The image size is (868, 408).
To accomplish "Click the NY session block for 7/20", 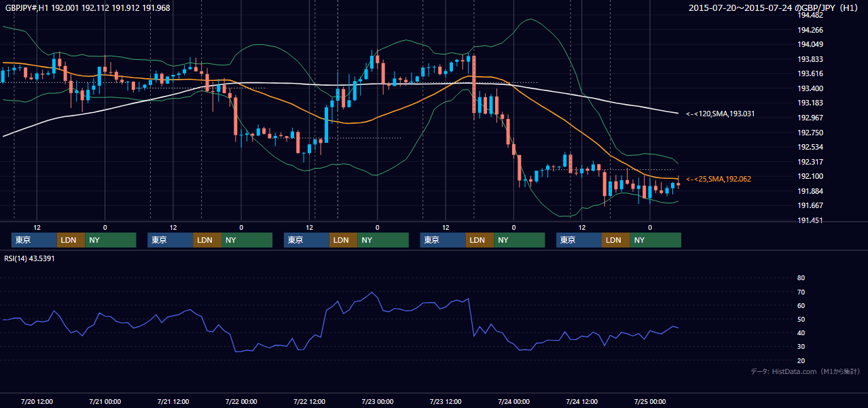I will click(111, 240).
